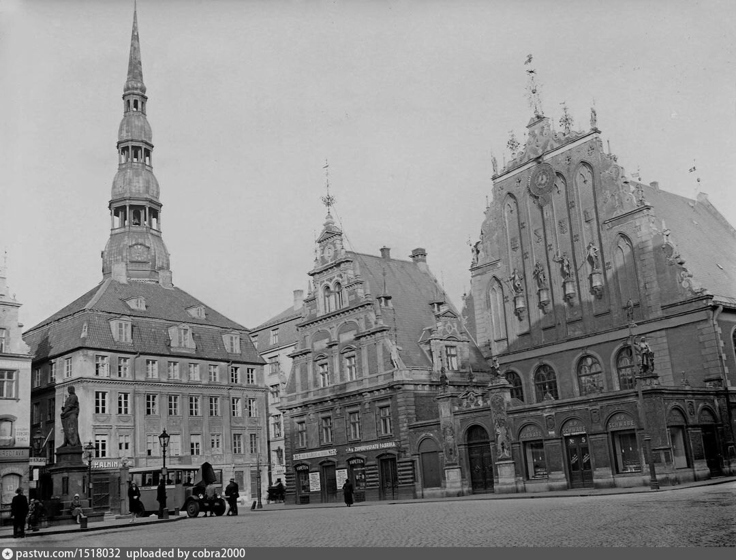Click the right TAPETEN sign by the doorway
The image size is (736, 560).
tap(356, 461)
